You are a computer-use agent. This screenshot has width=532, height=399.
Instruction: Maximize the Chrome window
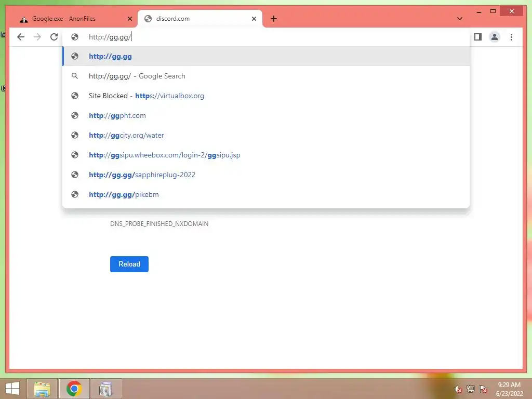[x=493, y=11]
